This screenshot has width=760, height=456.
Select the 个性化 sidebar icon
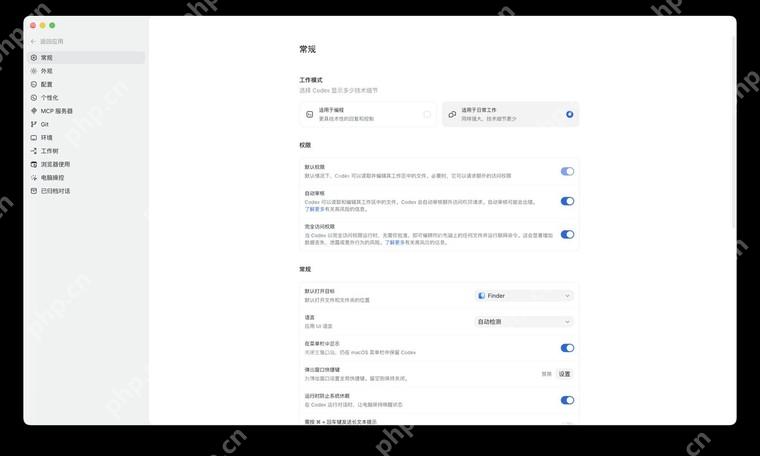point(33,97)
